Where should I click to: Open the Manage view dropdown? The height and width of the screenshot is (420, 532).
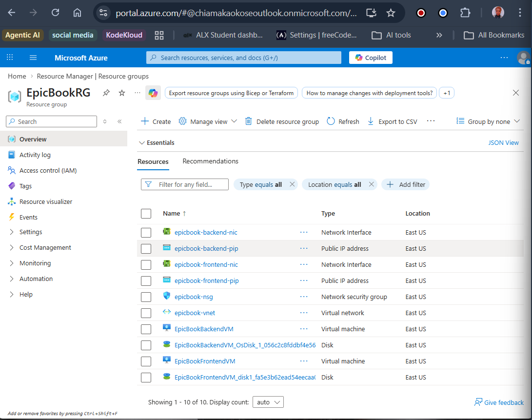click(x=208, y=121)
